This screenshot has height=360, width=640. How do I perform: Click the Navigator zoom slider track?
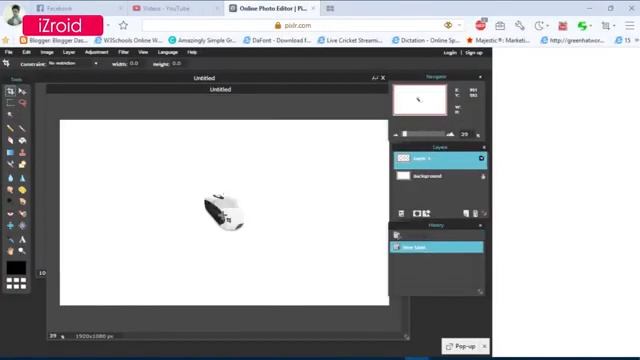tap(423, 134)
